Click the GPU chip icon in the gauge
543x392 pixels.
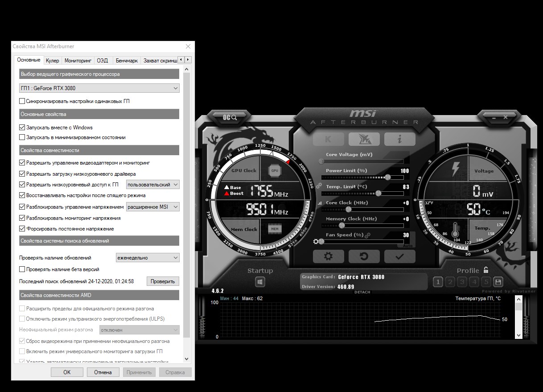(275, 170)
